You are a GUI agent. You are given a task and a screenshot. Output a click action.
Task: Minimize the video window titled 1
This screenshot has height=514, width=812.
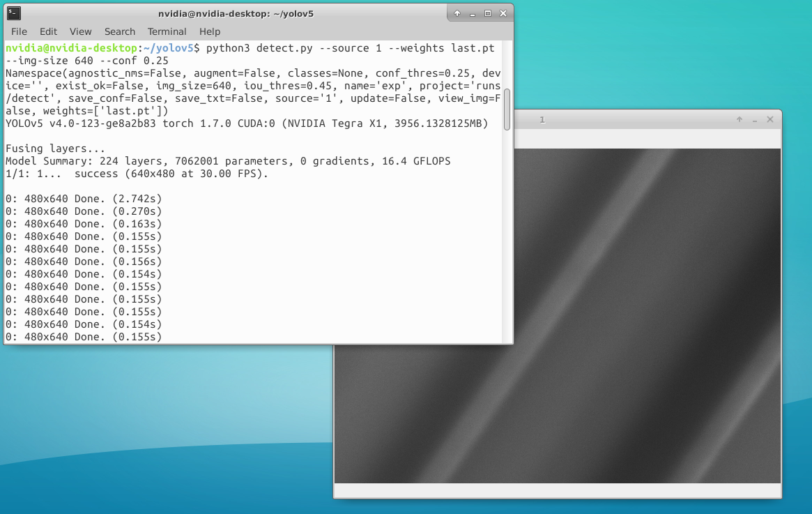click(755, 120)
